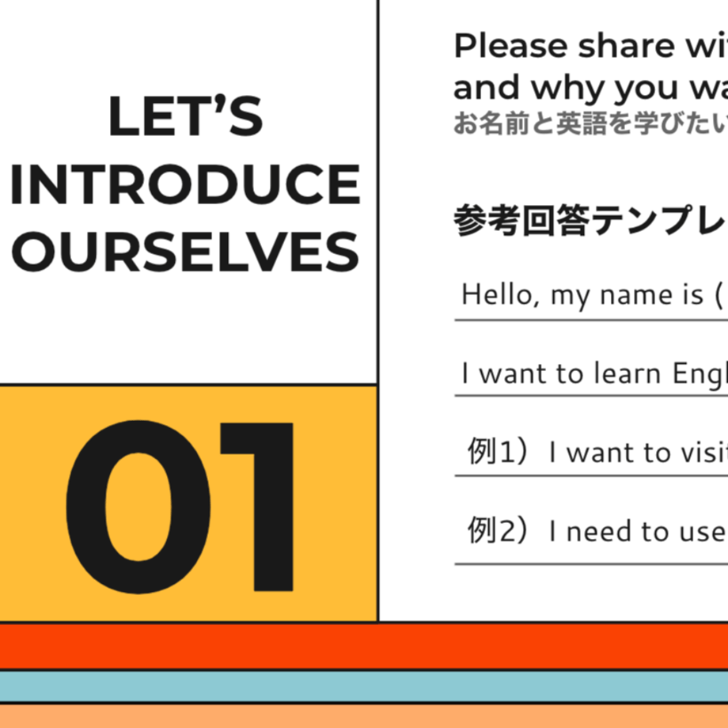Select the light blue horizontal stripe
728x728 pixels.
click(364, 687)
